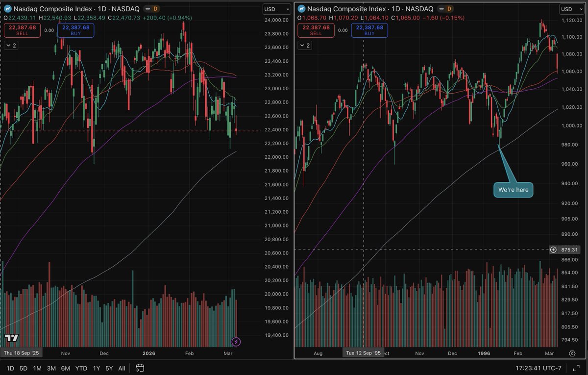This screenshot has width=588, height=375.
Task: Click the BUY button in right chart
Action: tap(368, 30)
